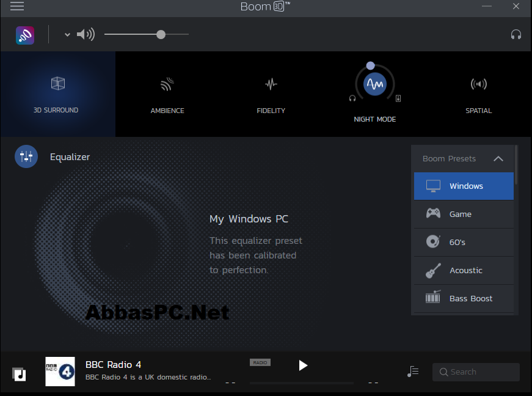Expand the output device dropdown arrow
This screenshot has width=532, height=396.
click(67, 35)
